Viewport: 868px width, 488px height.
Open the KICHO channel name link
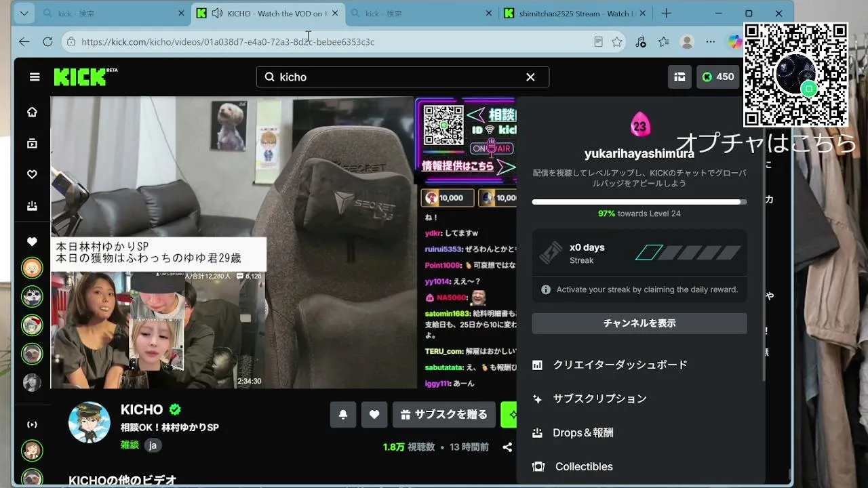click(142, 409)
